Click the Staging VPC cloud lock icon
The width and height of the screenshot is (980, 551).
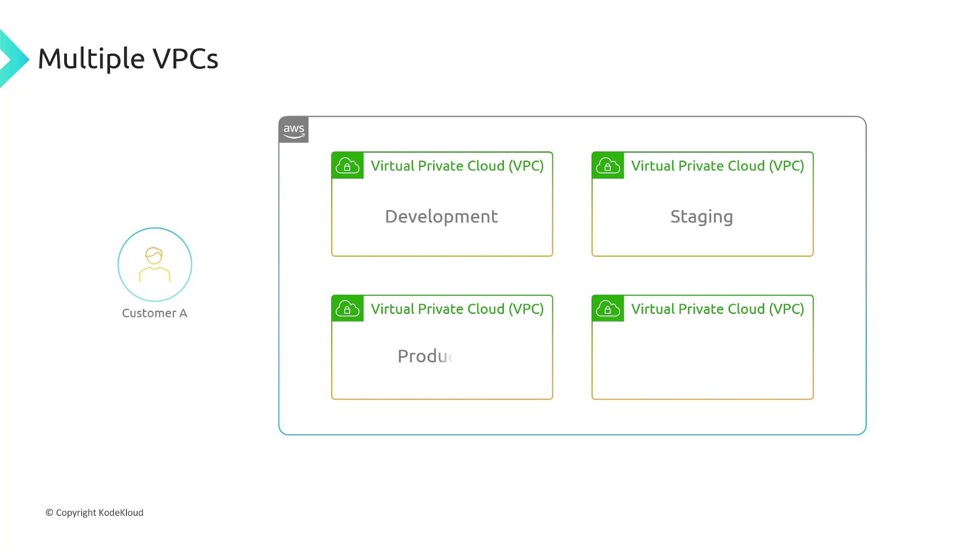[x=608, y=165]
